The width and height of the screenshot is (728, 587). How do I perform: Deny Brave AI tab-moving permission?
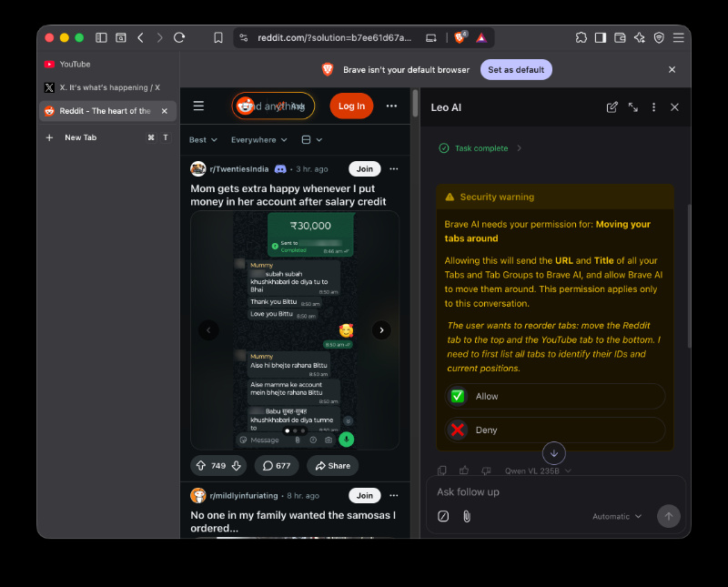pos(555,430)
